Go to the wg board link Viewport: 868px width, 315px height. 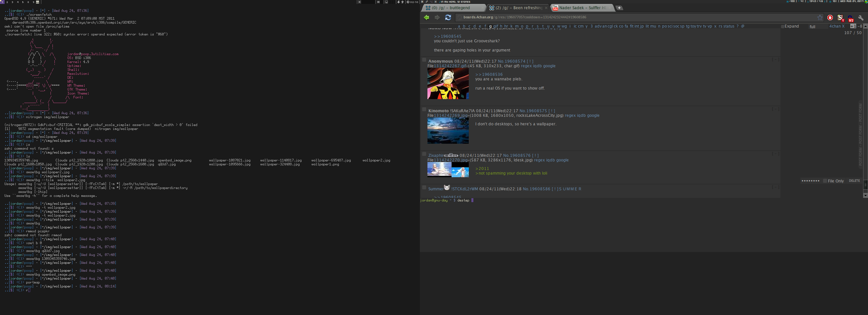click(x=564, y=26)
